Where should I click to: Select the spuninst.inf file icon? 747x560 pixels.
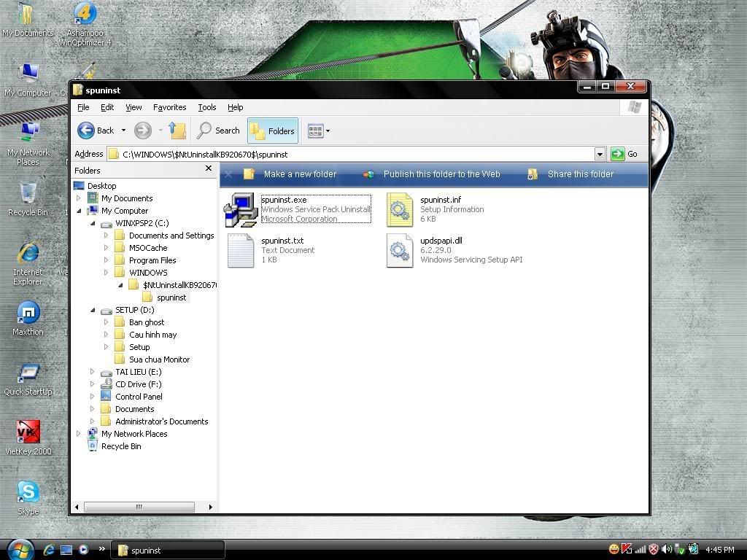coord(400,210)
